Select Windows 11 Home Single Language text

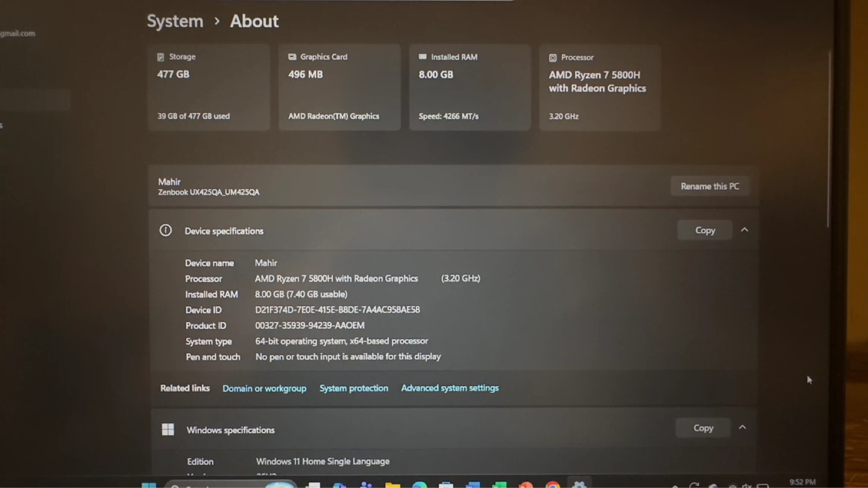322,461
